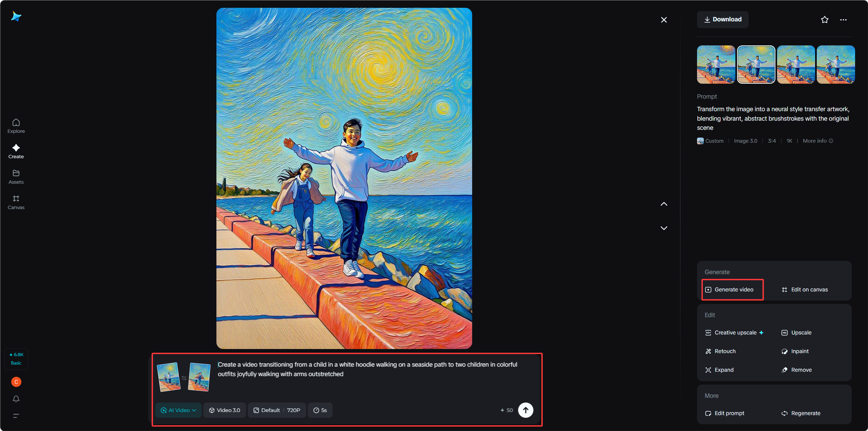The image size is (868, 431).
Task: Click the swap frames icon between thumbnails
Action: coord(184,378)
